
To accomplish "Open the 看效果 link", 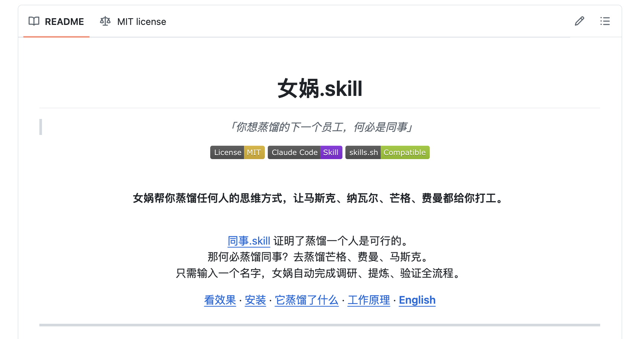I will click(220, 300).
